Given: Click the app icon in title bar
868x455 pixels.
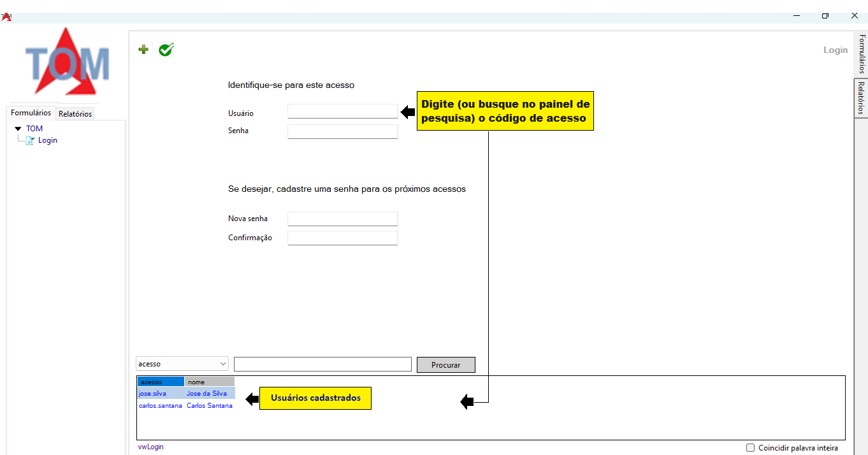Looking at the screenshot, I should click(6, 17).
